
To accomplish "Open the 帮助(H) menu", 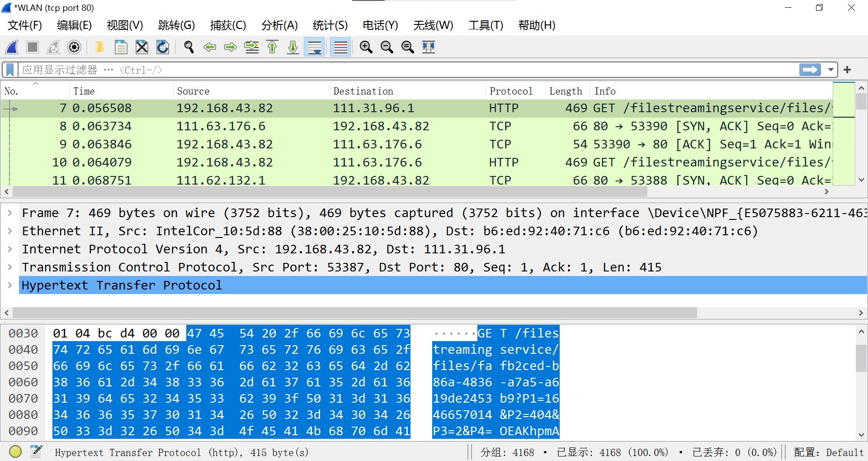I will 537,25.
